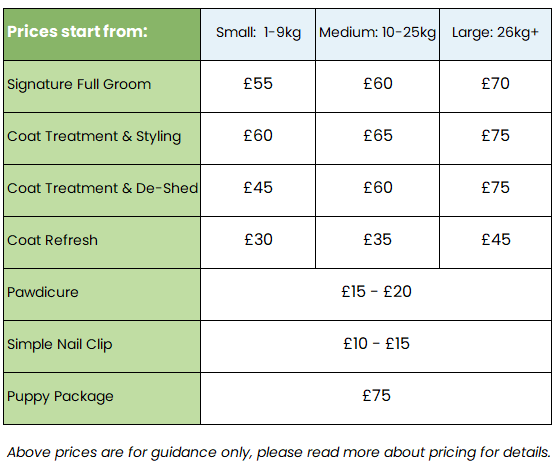Click the £70 large Signature Full Groom price
This screenshot has height=471, width=553.
tap(496, 84)
